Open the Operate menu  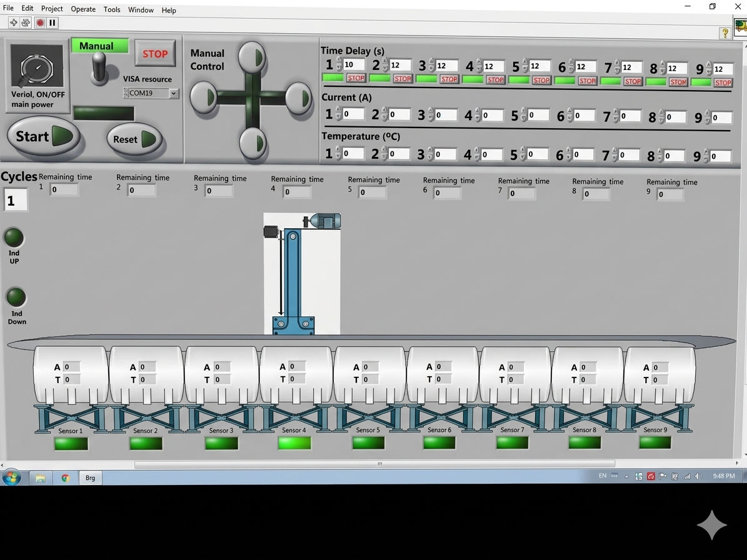click(x=83, y=9)
